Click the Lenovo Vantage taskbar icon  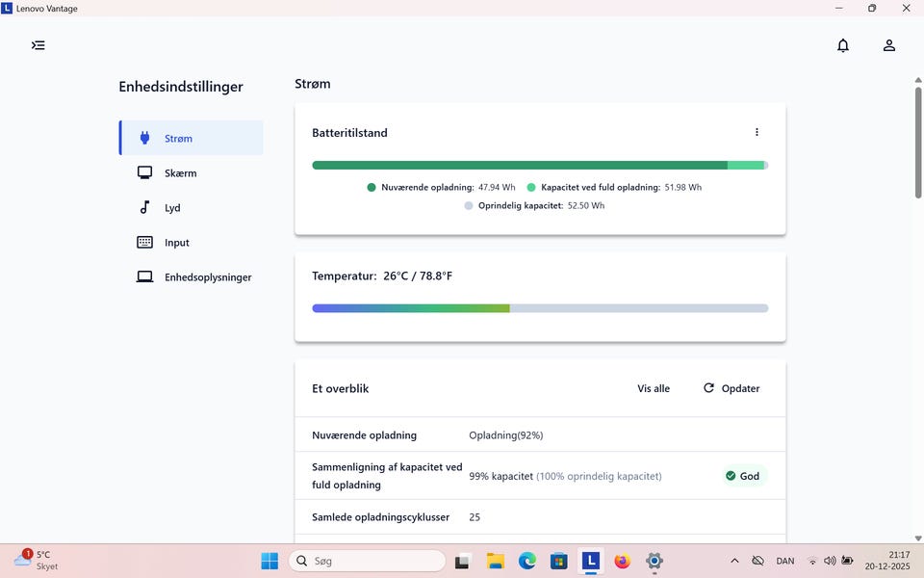[x=590, y=561]
